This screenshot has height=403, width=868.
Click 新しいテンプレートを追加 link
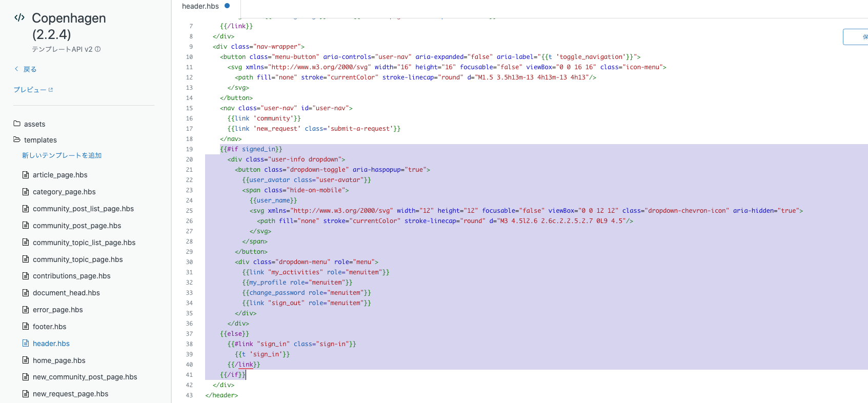62,155
